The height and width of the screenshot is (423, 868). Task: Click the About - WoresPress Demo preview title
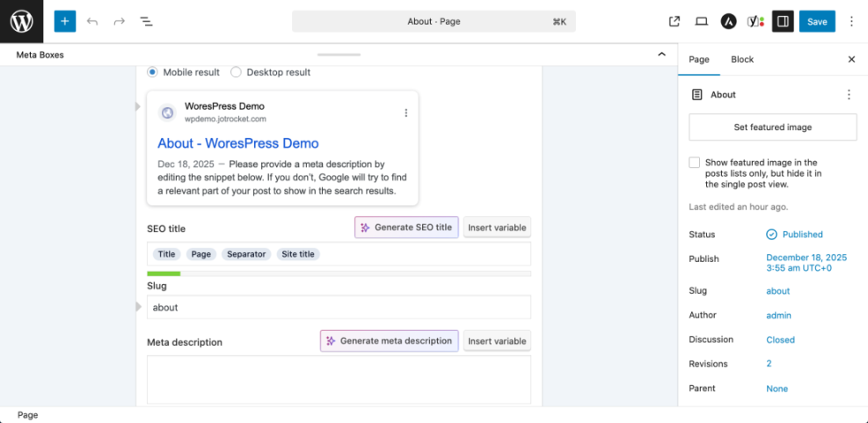coord(238,142)
